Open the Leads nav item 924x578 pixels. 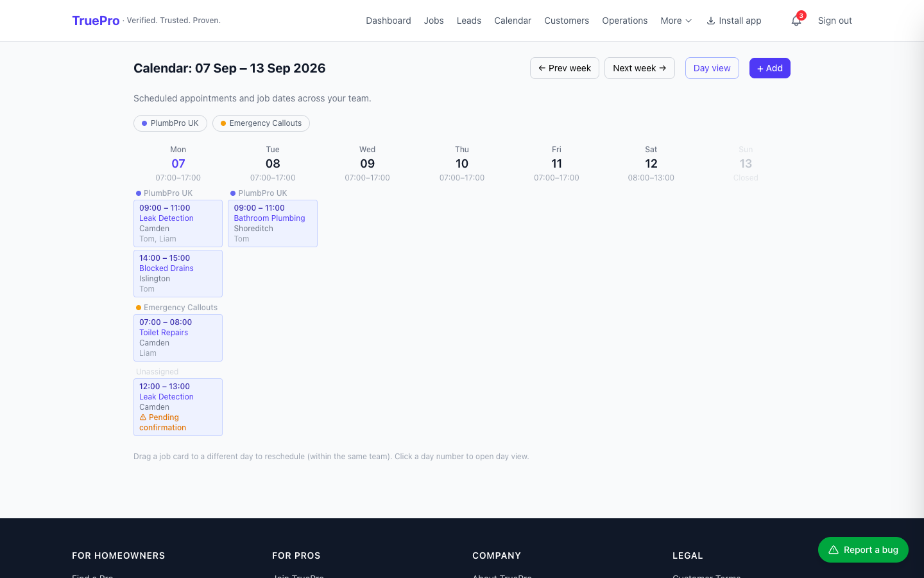[x=469, y=21]
